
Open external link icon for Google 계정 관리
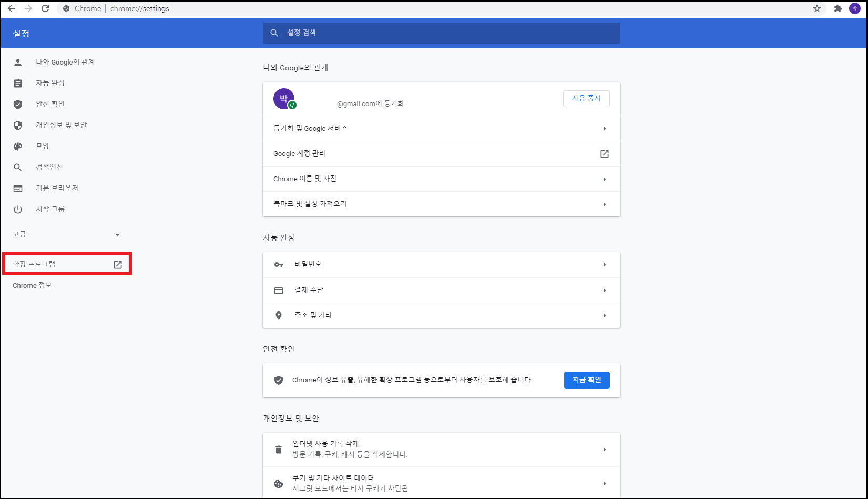click(x=605, y=154)
